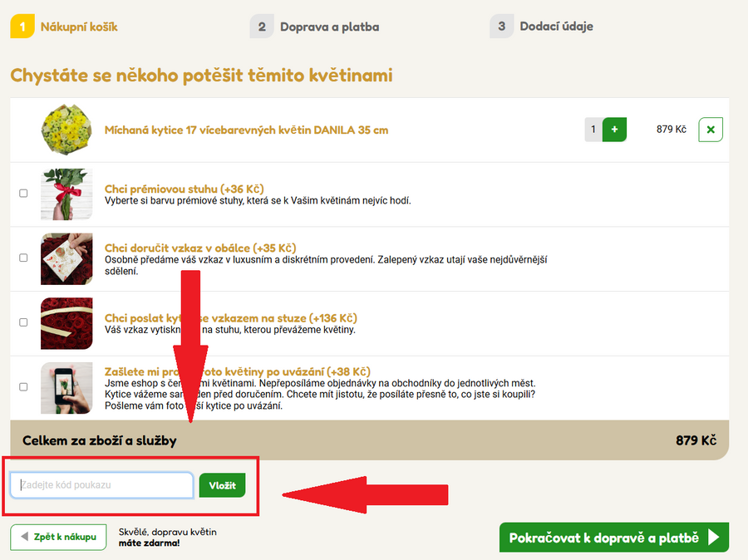Open the Míchaná kytice DANILA product link
748x560 pixels.
click(x=246, y=130)
